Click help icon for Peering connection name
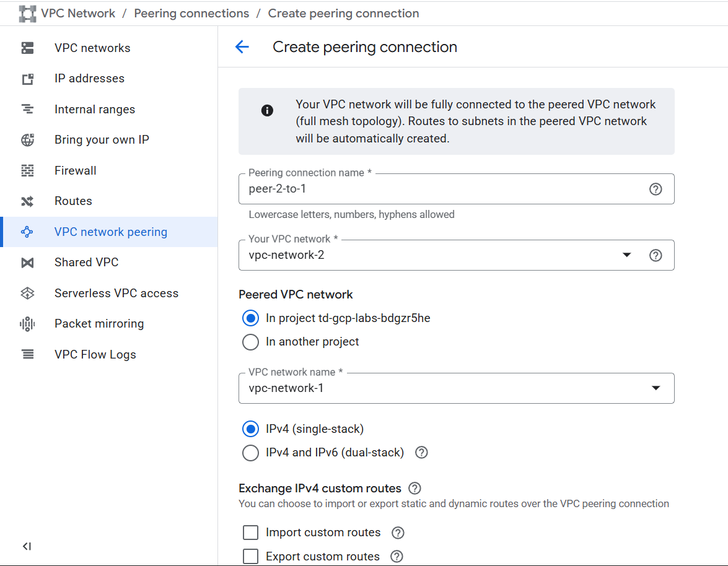Viewport: 728px width, 566px height. pos(656,189)
